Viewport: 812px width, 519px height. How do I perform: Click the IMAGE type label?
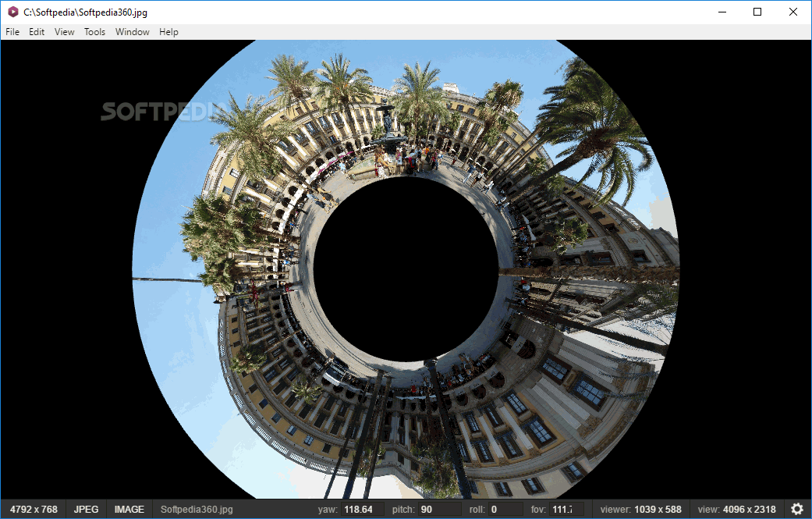[129, 509]
